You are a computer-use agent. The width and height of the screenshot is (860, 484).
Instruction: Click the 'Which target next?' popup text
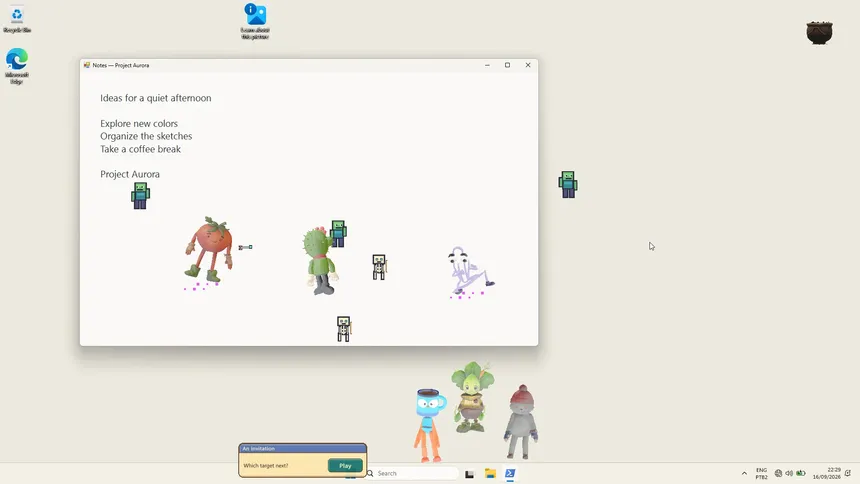pyautogui.click(x=265, y=465)
